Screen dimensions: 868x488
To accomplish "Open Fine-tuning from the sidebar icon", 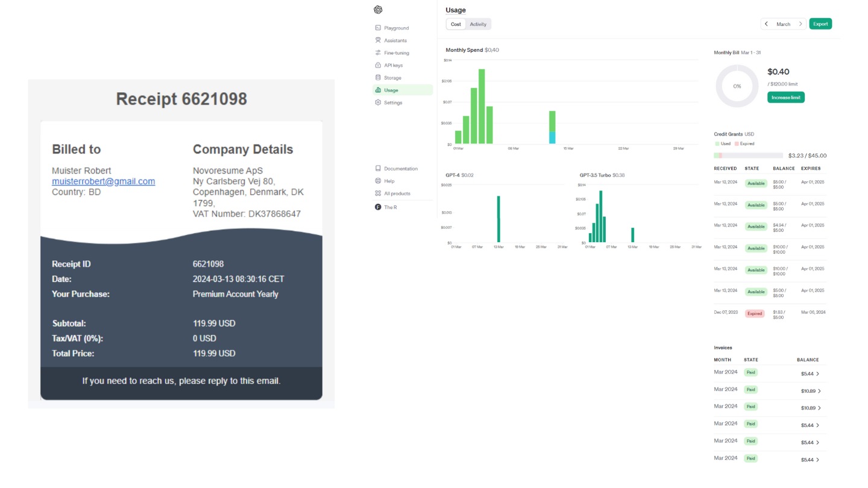I will tap(378, 53).
